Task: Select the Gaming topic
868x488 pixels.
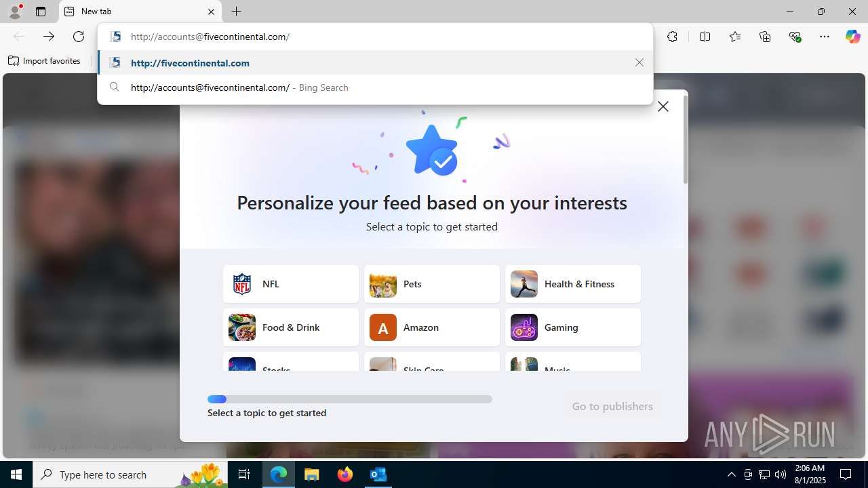Action: 573,327
